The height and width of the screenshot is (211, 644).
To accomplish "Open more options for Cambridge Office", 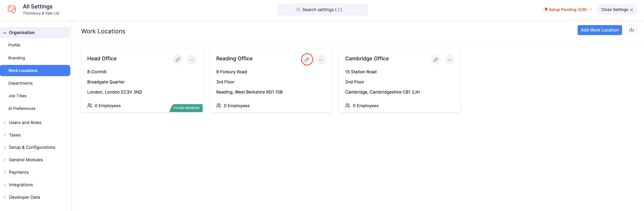I will [x=449, y=59].
